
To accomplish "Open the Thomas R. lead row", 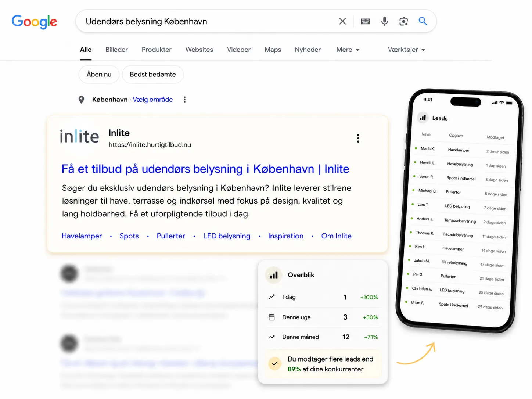I will [x=458, y=234].
